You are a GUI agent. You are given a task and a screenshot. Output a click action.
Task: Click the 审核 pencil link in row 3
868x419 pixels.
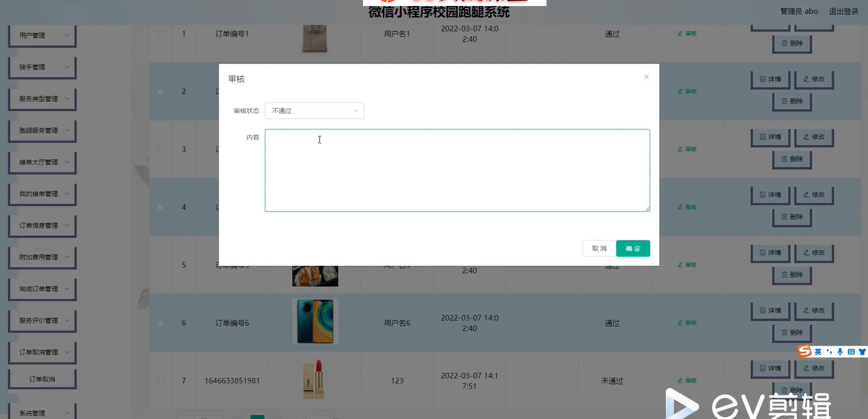[x=687, y=150]
